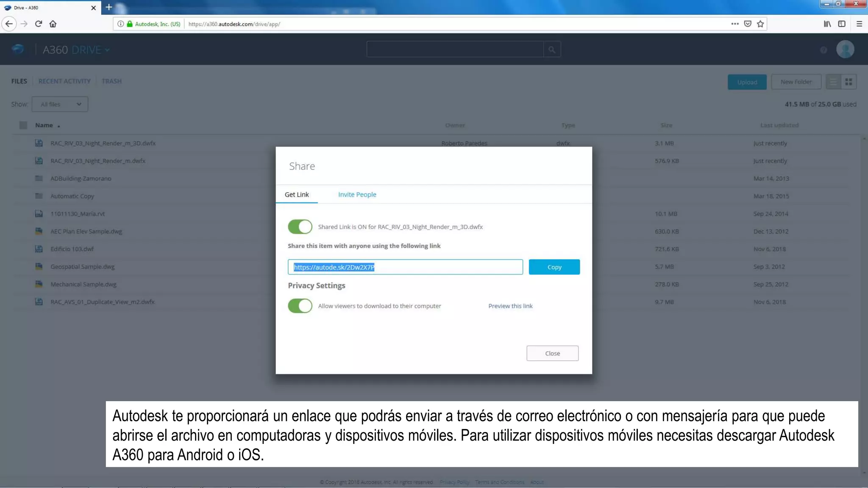This screenshot has height=488, width=868.
Task: Sort files by the Name column
Action: click(44, 125)
